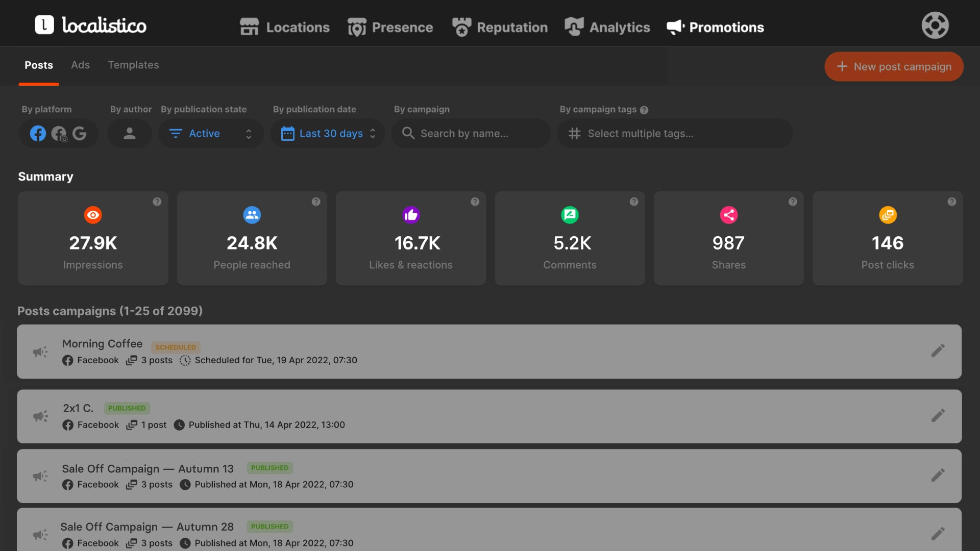Open the help lifebuoy icon
The width and height of the screenshot is (980, 551).
(x=935, y=26)
